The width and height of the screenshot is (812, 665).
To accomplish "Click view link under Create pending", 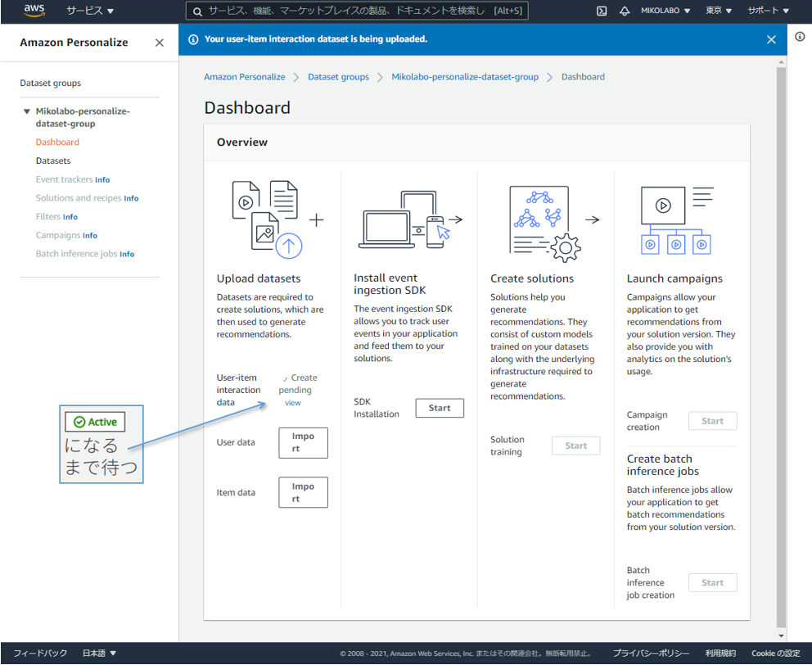I will (x=292, y=403).
